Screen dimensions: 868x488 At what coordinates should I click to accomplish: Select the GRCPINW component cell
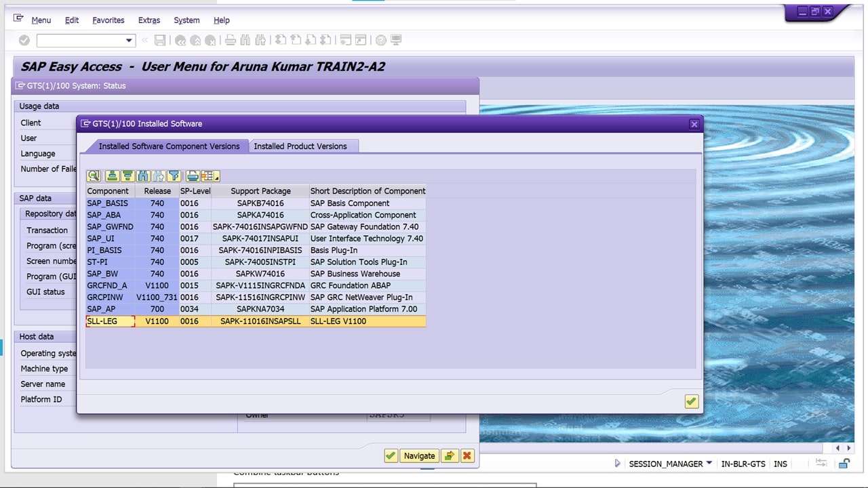(x=111, y=298)
